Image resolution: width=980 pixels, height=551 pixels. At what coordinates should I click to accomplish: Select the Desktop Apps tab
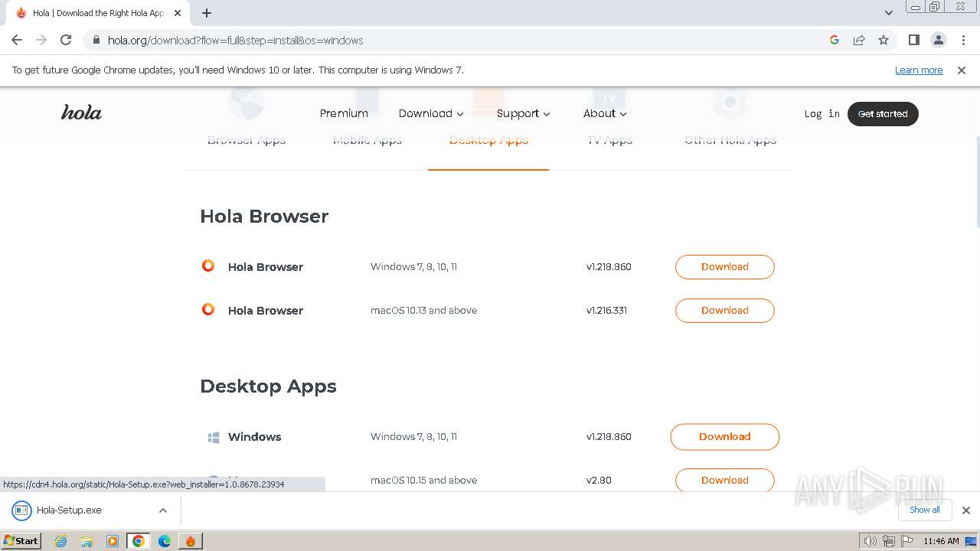[x=488, y=140]
